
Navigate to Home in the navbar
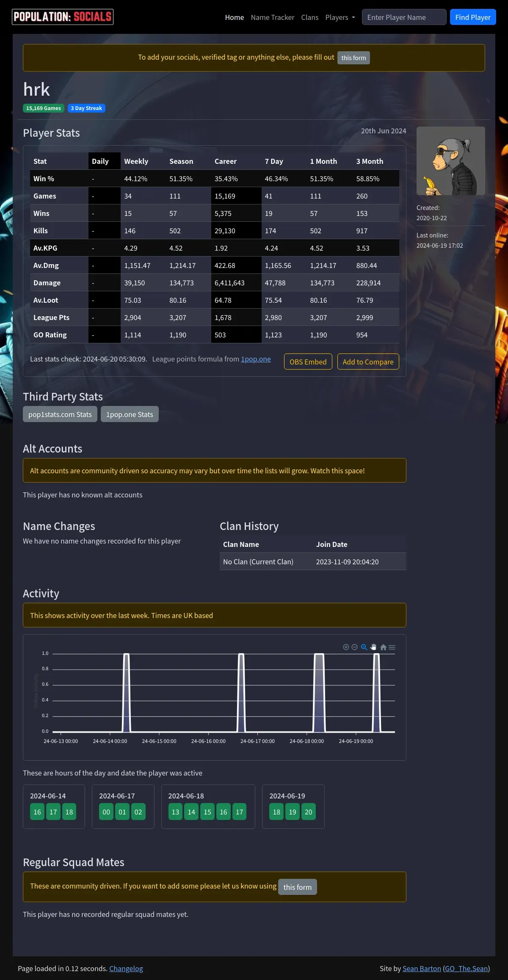click(x=234, y=17)
